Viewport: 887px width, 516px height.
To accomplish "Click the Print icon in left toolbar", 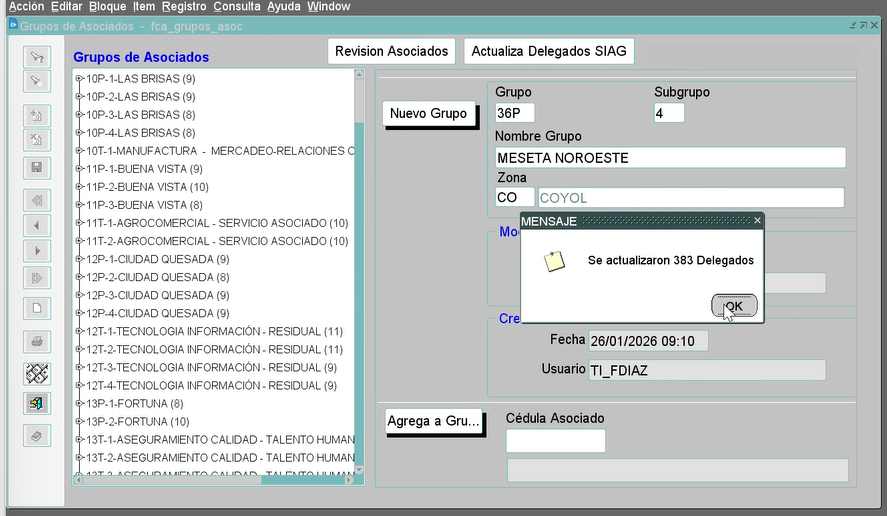I will [37, 341].
